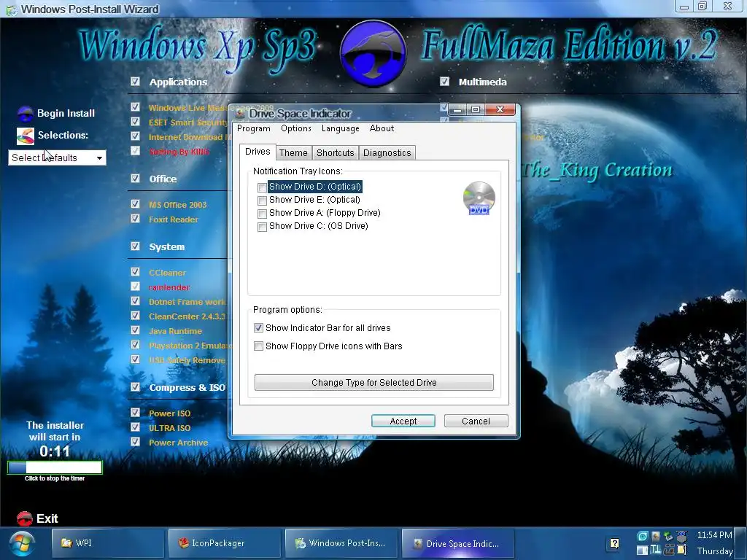Open the Options menu
The height and width of the screenshot is (560, 747).
(296, 128)
